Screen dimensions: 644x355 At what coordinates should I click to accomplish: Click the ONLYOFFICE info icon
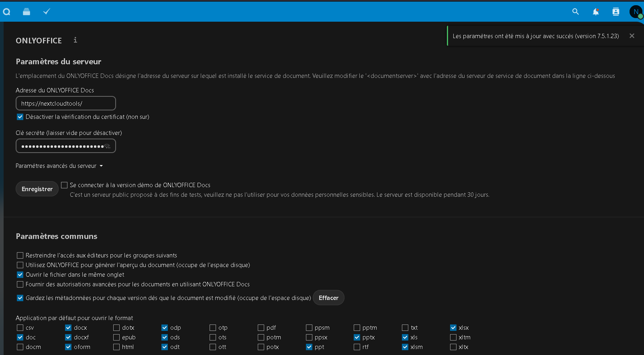[x=75, y=40]
